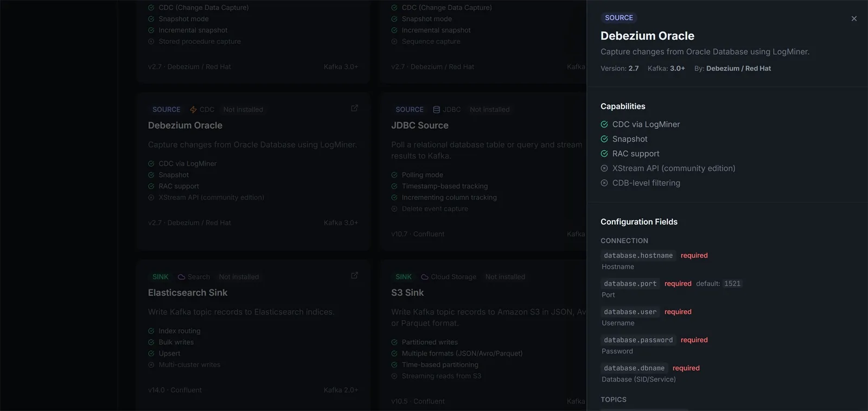This screenshot has height=411, width=868.
Task: Click the SINK badge on Elasticsearch Sink card
Action: click(x=161, y=277)
